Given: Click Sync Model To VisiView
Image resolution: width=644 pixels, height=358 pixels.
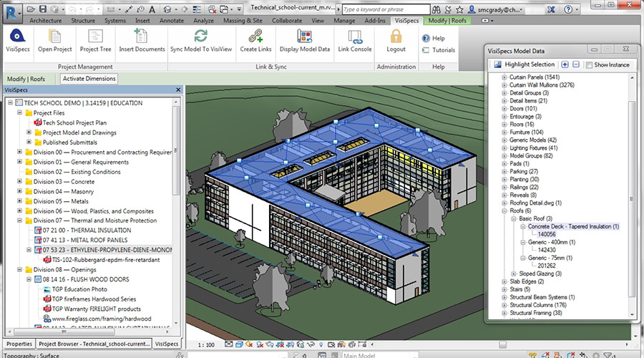Looking at the screenshot, I should point(201,41).
